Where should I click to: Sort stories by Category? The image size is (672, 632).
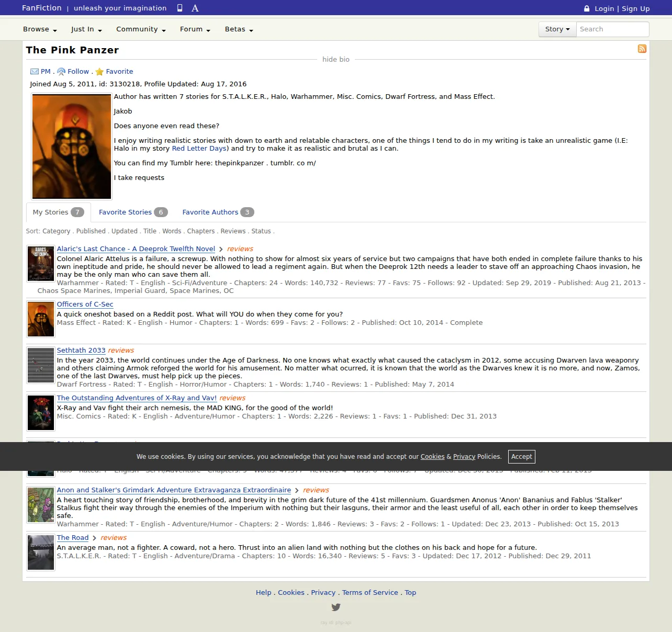(56, 231)
